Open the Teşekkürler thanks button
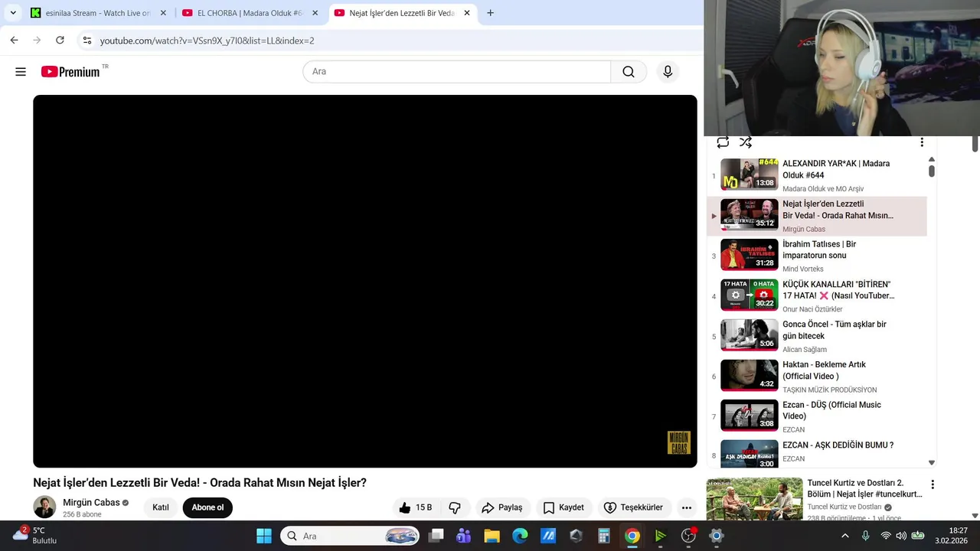 [633, 507]
